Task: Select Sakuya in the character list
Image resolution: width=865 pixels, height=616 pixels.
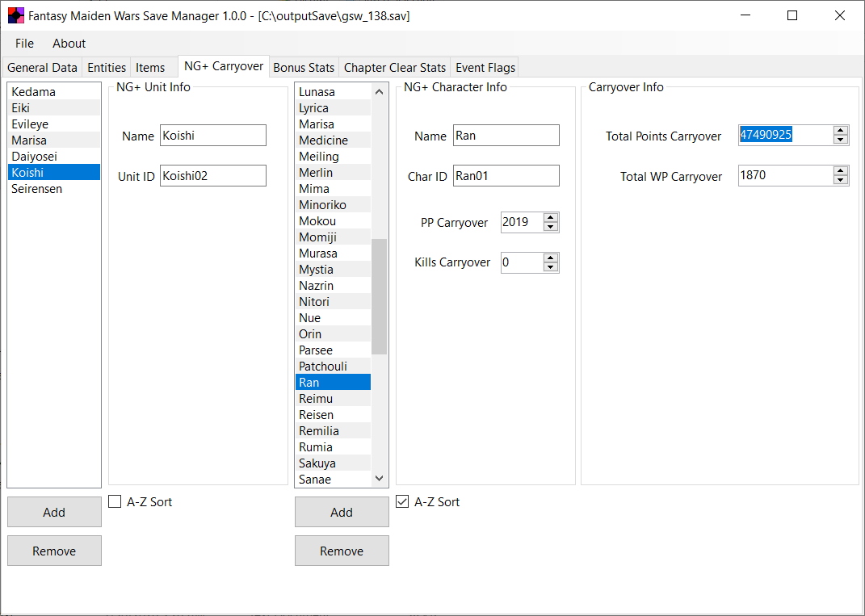Action: coord(334,463)
